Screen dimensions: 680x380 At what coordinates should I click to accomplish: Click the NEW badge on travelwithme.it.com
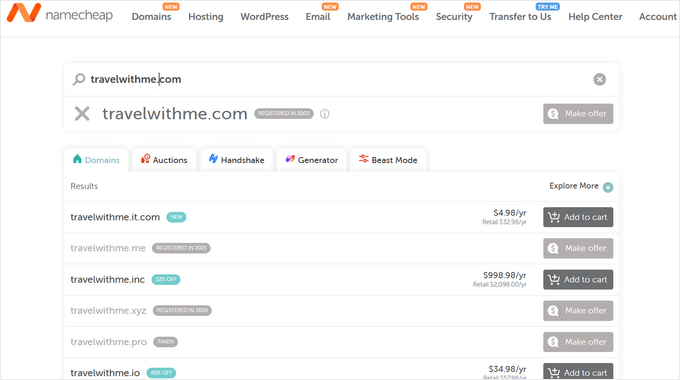pyautogui.click(x=177, y=217)
